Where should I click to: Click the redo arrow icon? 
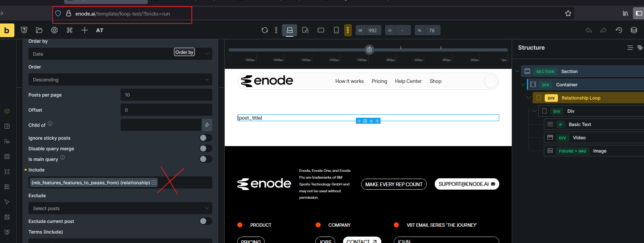click(603, 30)
